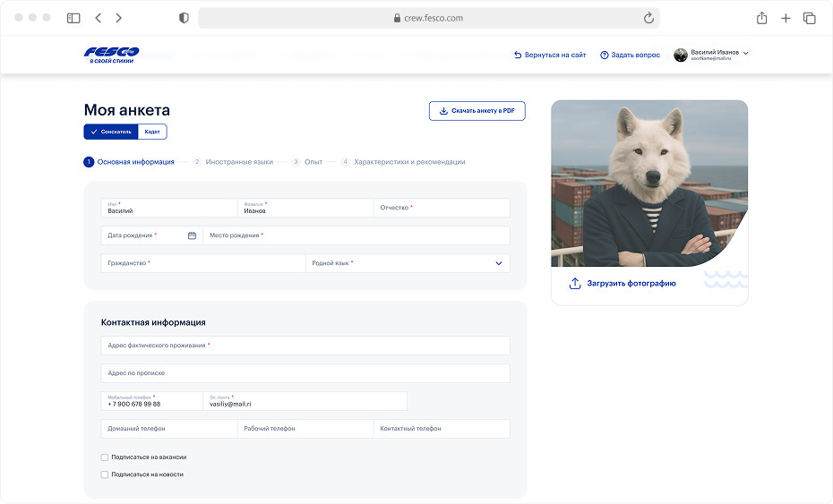Viewport: 833px width, 504px height.
Task: Click the page reload icon
Action: [x=648, y=18]
